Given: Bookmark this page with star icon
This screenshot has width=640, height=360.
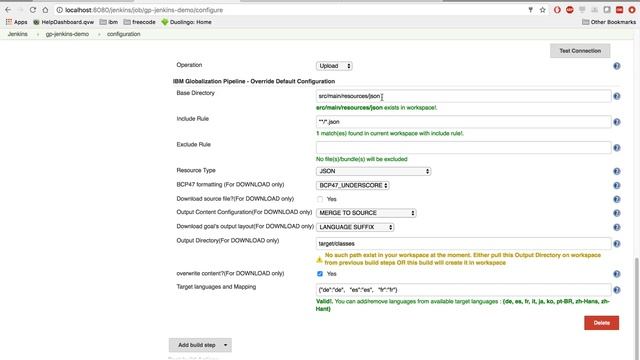Looking at the screenshot, I should click(x=542, y=10).
